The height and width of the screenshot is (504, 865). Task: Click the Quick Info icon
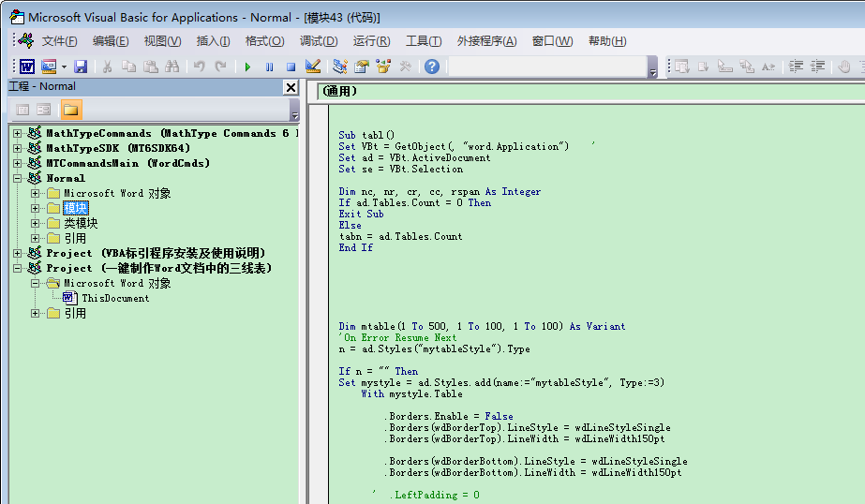(x=724, y=67)
